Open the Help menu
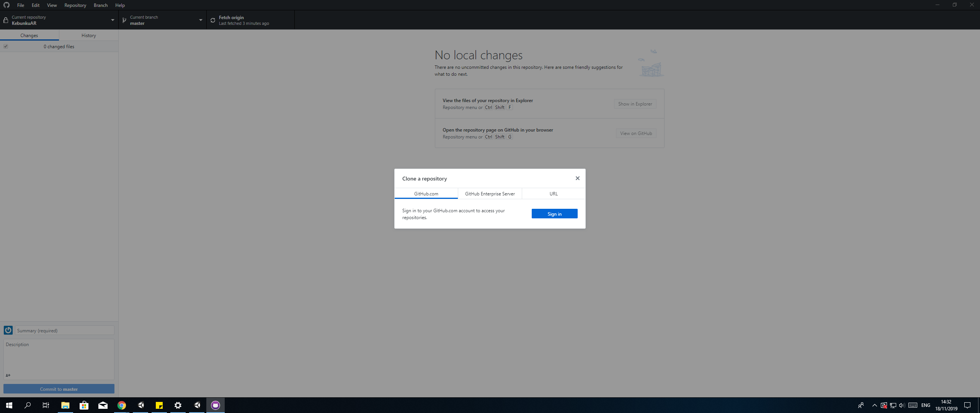 coord(120,5)
